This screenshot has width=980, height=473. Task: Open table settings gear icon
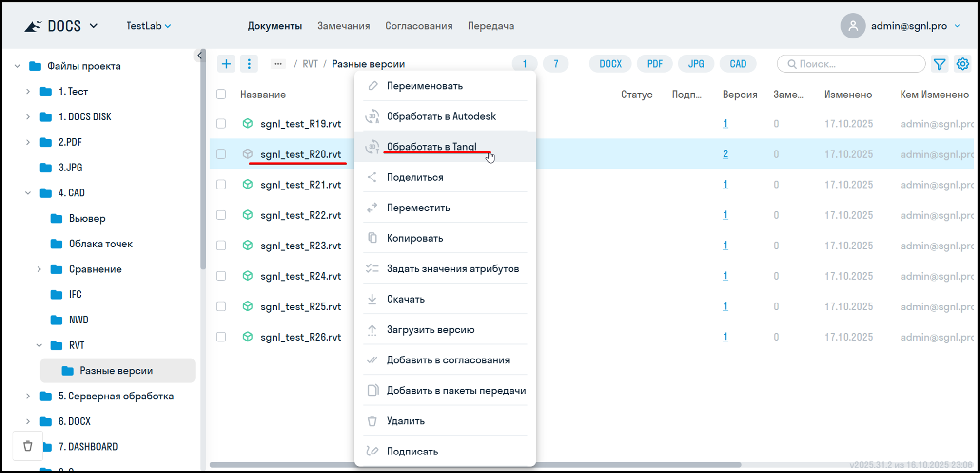[962, 64]
